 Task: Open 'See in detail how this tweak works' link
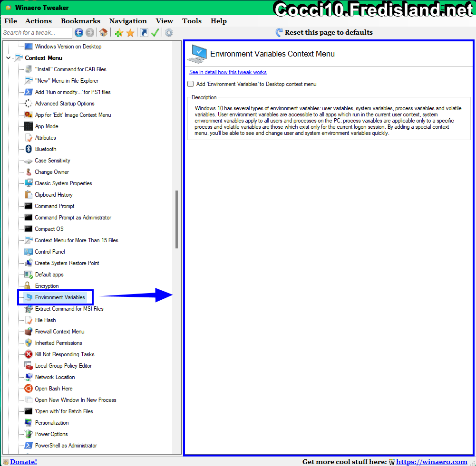tap(228, 72)
